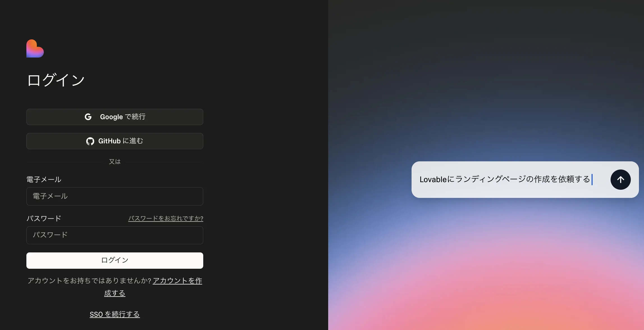The image size is (644, 330).
Task: Click the large ログイン page heading
Action: (56, 80)
